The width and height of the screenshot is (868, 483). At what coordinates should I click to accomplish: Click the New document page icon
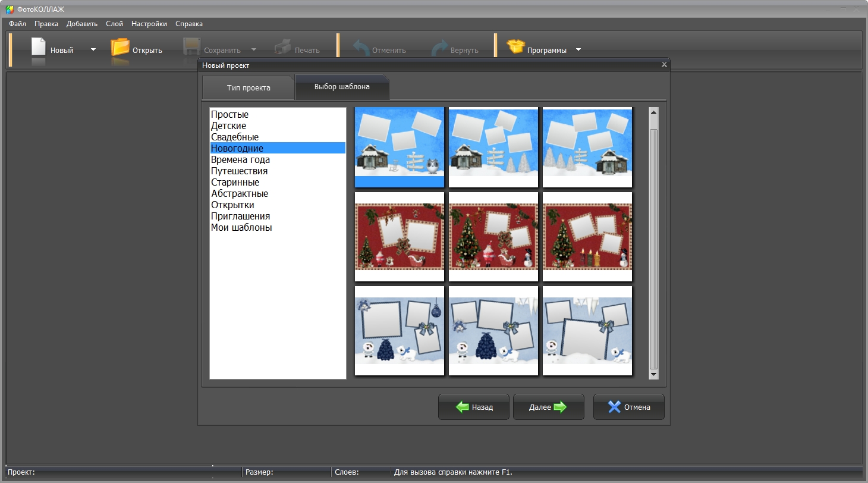(39, 47)
